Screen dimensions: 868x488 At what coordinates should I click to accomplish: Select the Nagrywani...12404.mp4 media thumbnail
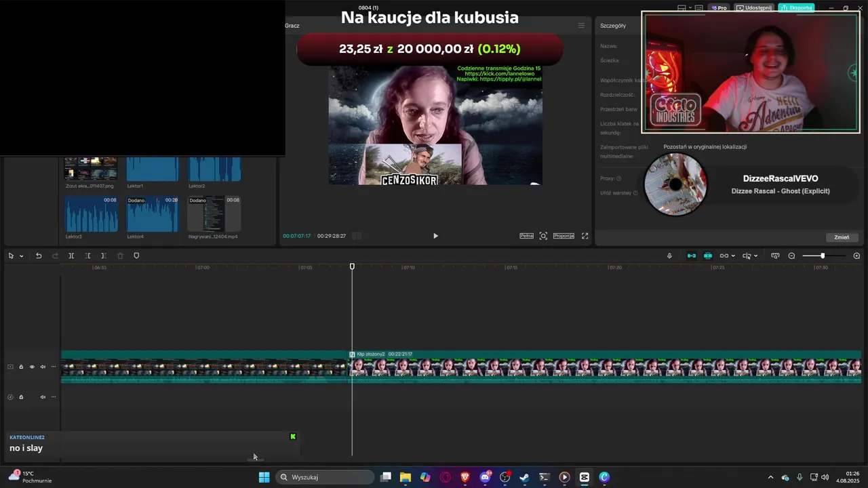214,214
